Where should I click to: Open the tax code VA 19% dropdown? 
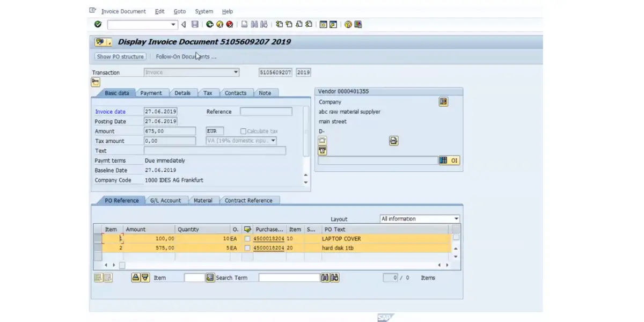click(273, 141)
